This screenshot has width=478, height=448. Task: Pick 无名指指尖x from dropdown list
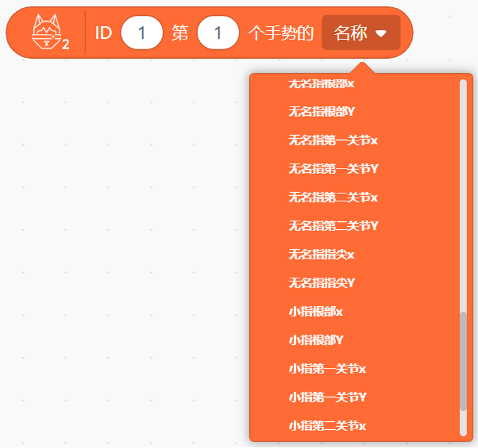point(321,255)
